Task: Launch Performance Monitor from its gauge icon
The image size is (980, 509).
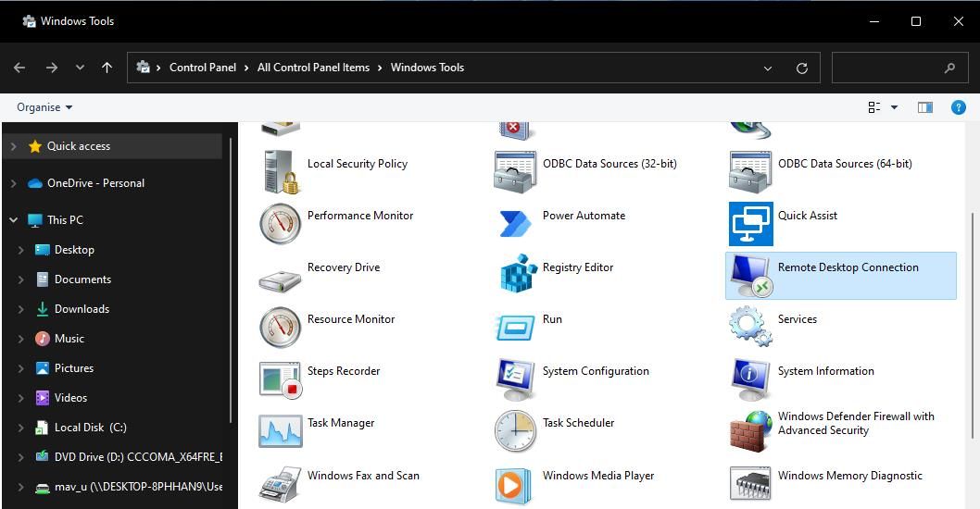Action: pos(280,223)
